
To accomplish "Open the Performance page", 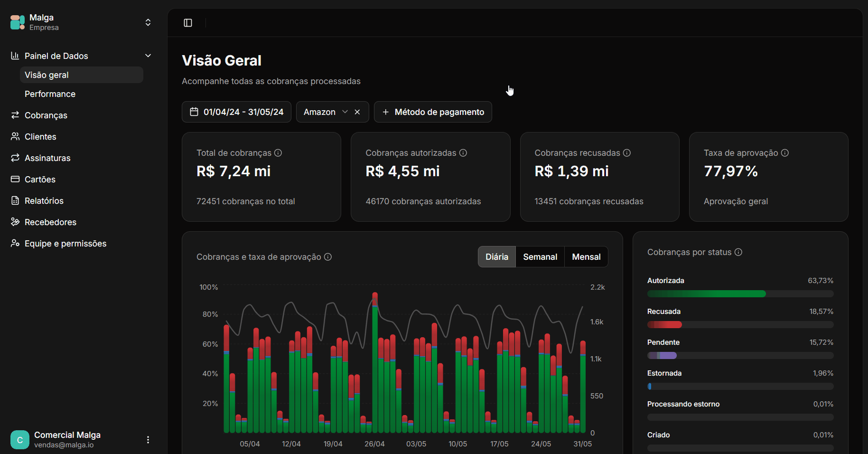I will point(82,94).
